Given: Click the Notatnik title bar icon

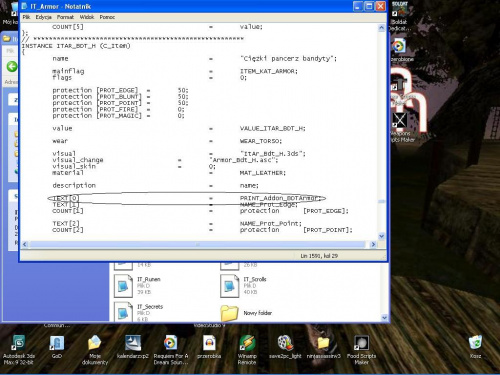Looking at the screenshot, I should point(25,6).
